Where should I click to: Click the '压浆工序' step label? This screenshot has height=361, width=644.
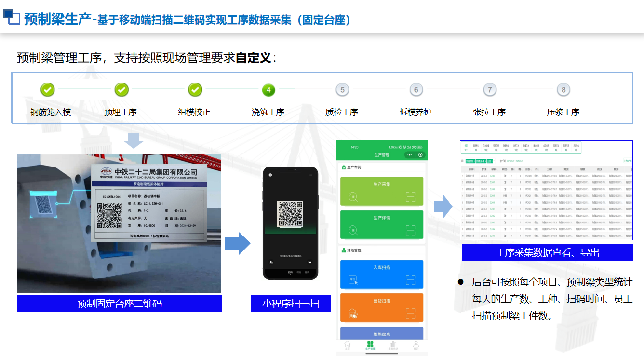[563, 112]
